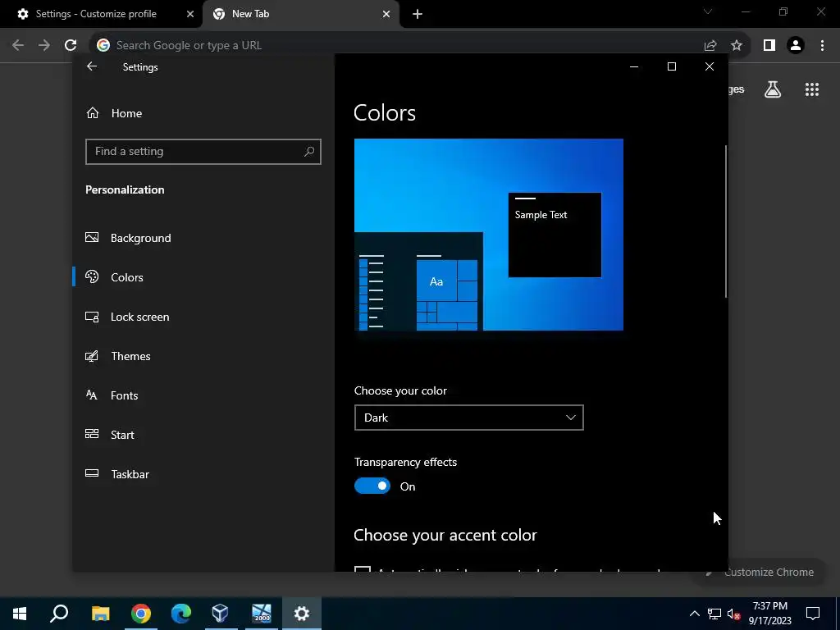Open the notification center icon
This screenshot has width=840, height=630.
point(813,614)
